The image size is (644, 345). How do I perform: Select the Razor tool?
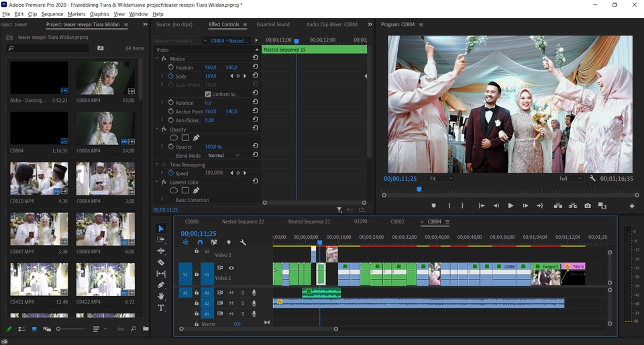(x=161, y=262)
